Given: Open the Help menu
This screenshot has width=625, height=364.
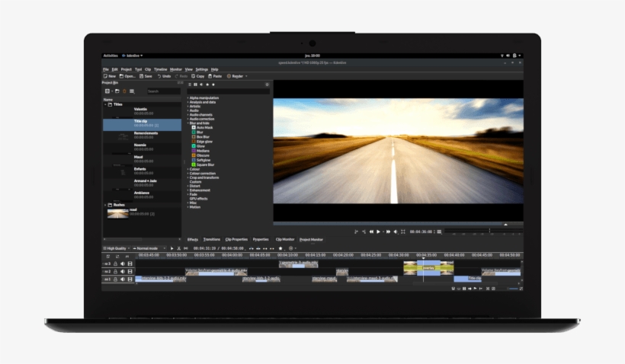Looking at the screenshot, I should tap(214, 69).
